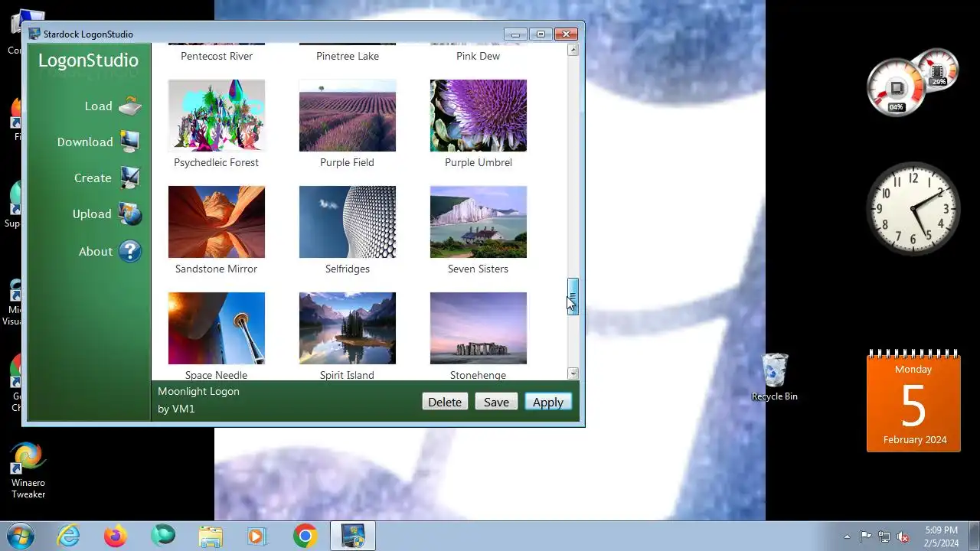980x551 pixels.
Task: Select the Sandstone Mirror thumbnail
Action: point(217,222)
